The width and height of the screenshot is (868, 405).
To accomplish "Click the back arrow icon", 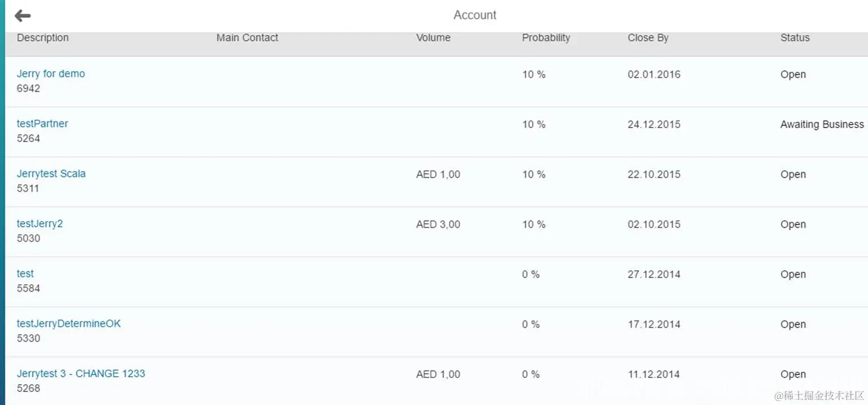I will tap(23, 16).
